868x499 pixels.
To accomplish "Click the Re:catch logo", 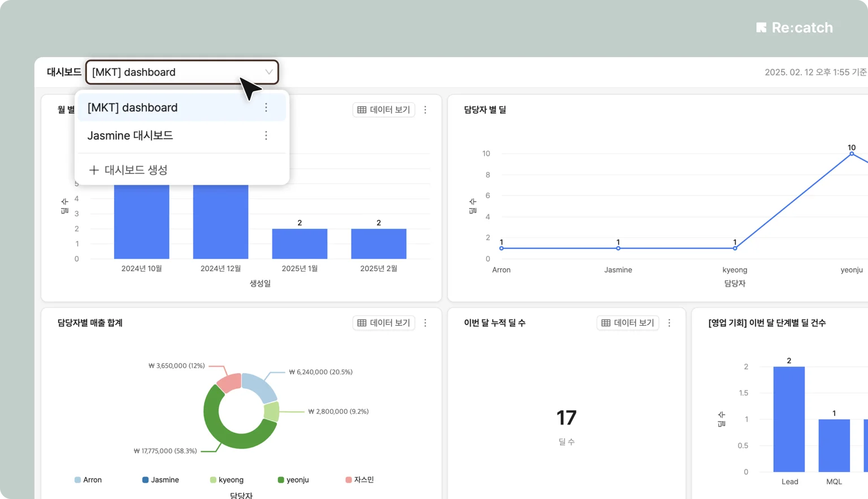I will [x=795, y=28].
